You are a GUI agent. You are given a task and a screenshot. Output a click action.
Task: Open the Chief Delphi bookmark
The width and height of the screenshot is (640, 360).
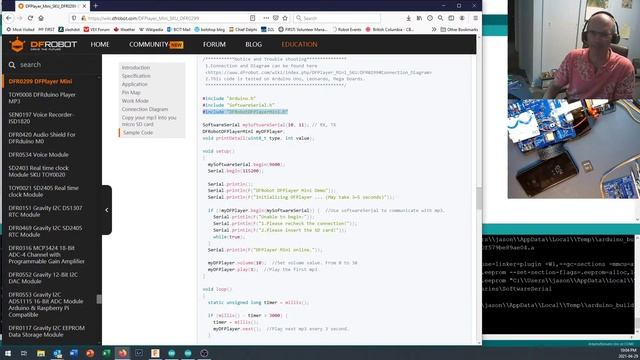[x=243, y=29]
